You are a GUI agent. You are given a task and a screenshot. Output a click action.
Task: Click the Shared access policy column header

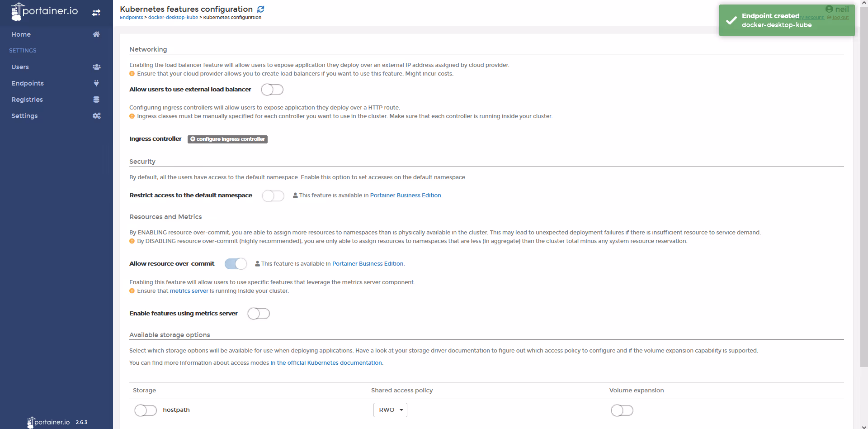coord(402,391)
